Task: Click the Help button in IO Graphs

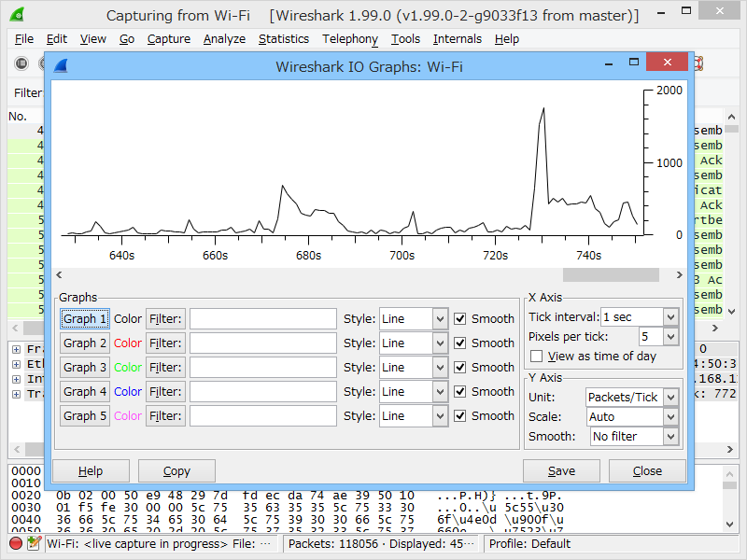Action: [x=91, y=471]
